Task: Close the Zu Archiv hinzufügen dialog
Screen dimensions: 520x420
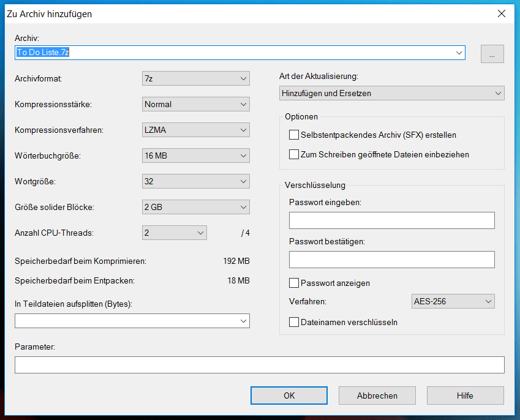Action: coord(502,13)
